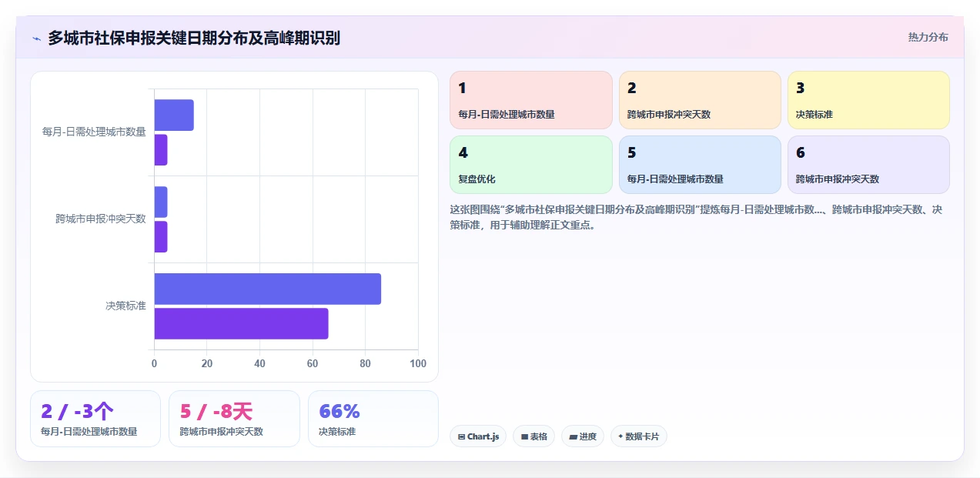
Task: Click the 66% stat card
Action: (373, 419)
